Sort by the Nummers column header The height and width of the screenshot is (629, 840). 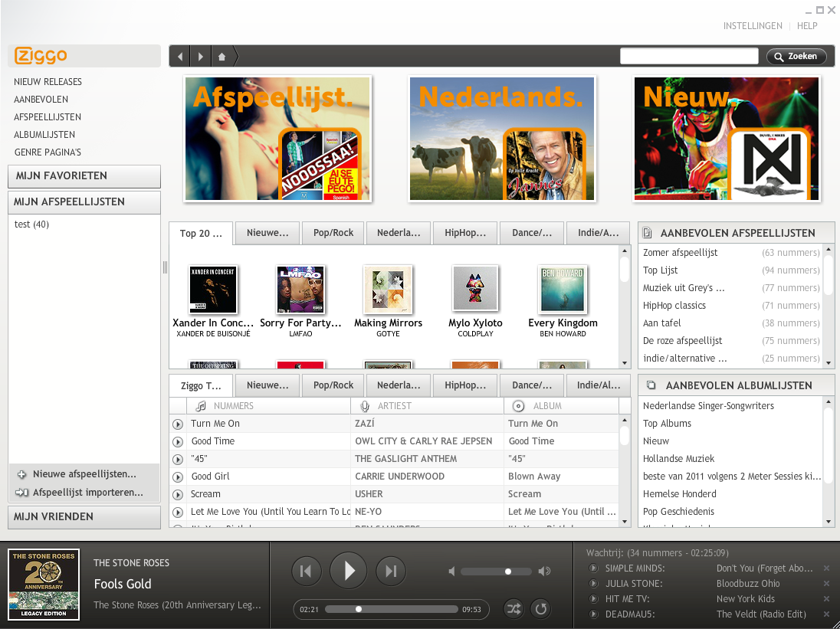pyautogui.click(x=268, y=406)
